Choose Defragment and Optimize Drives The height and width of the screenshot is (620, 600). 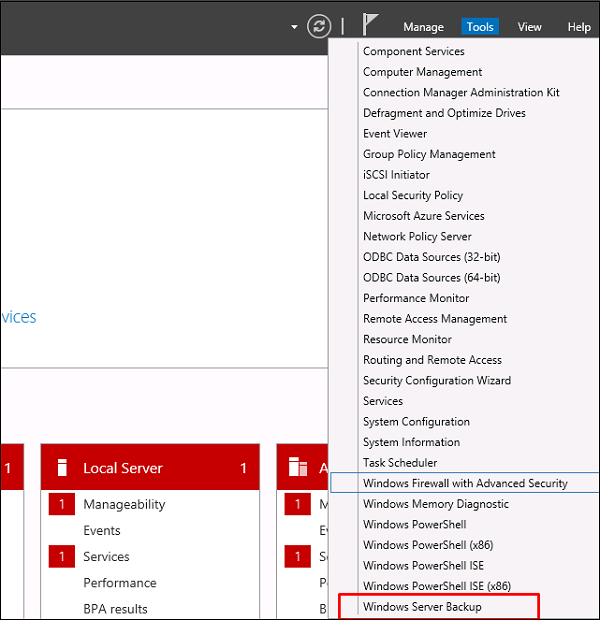[x=444, y=113]
